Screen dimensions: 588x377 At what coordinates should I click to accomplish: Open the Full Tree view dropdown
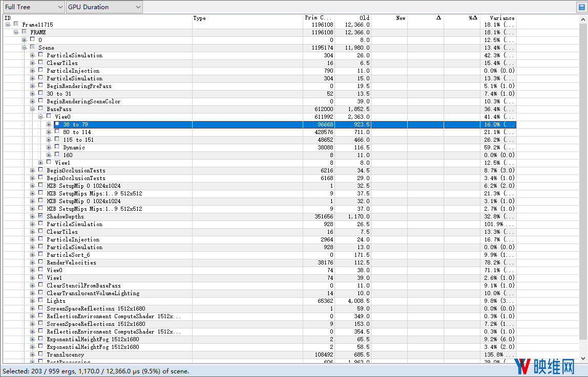(33, 7)
